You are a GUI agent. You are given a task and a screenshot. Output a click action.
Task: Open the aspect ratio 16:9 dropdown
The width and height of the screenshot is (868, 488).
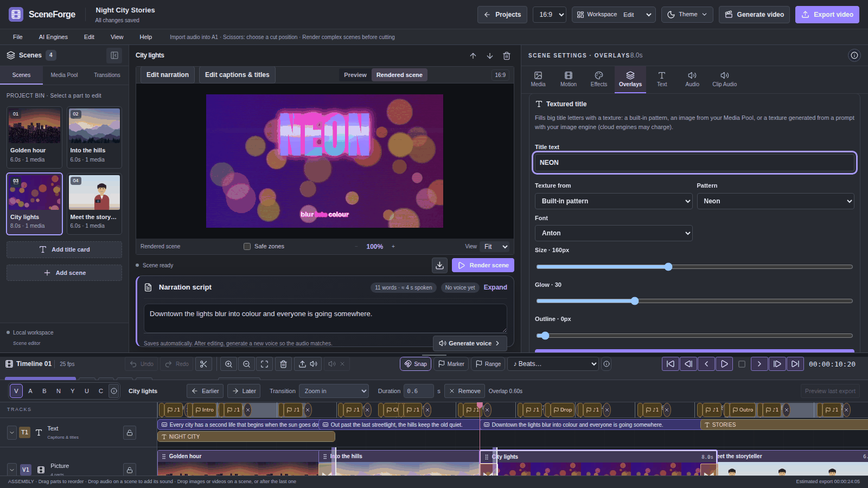[550, 15]
